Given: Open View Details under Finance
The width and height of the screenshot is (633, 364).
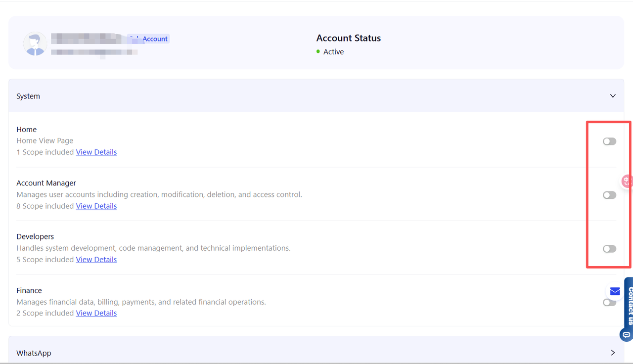Looking at the screenshot, I should tap(96, 313).
